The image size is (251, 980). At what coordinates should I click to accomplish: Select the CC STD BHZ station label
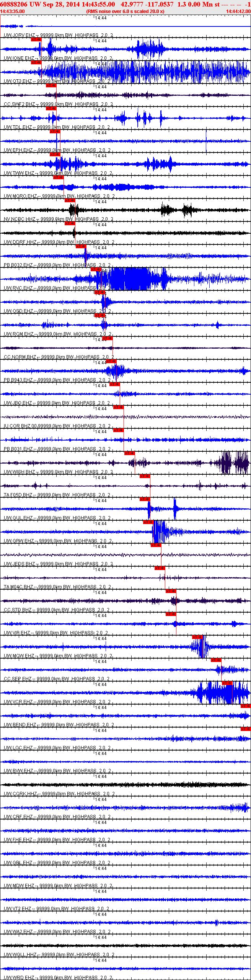[x=57, y=610]
